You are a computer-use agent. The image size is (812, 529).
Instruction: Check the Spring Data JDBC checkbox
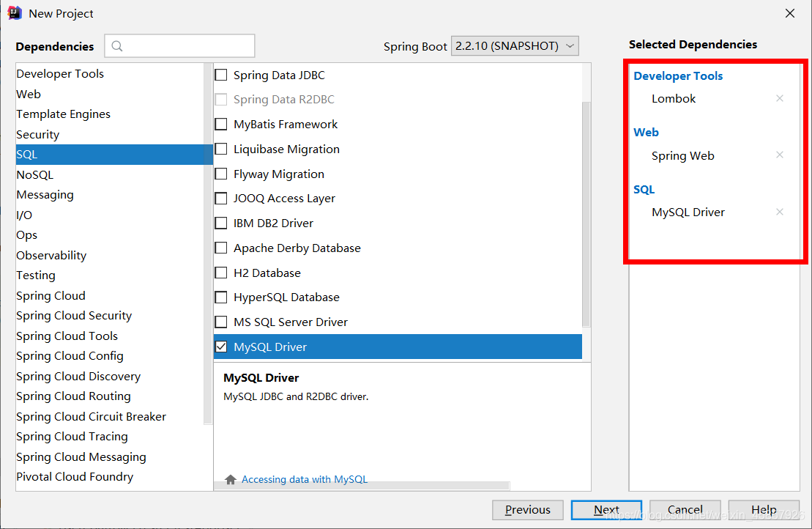tap(221, 75)
